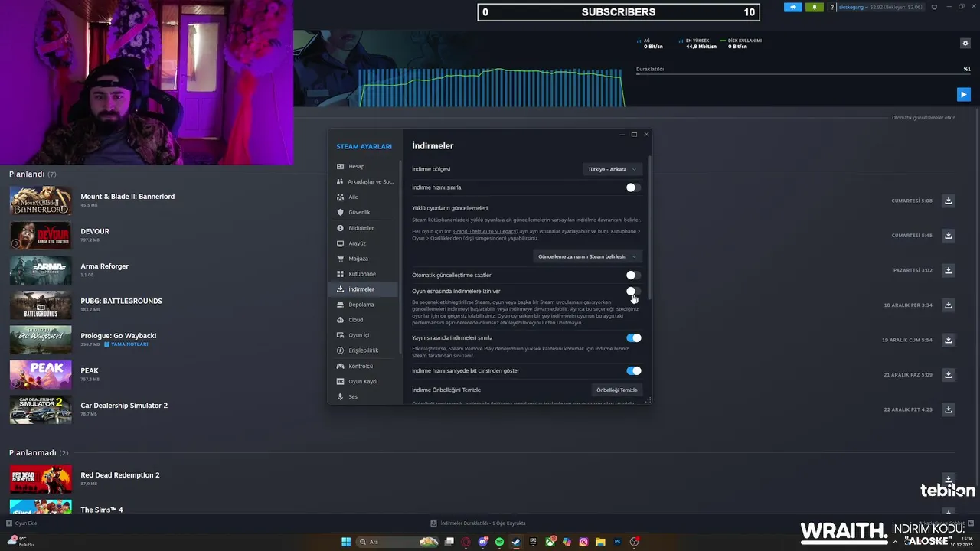Download Mount & Blade II: Bannerlord now
Viewport: 980px width, 551px height.
pyautogui.click(x=949, y=201)
